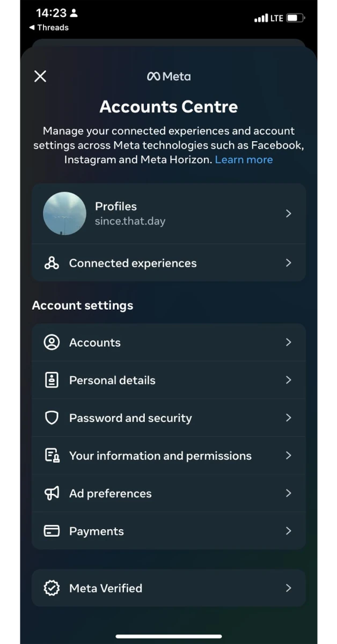The image size is (337, 644).
Task: Tap the Personal details ID icon
Action: pos(52,380)
